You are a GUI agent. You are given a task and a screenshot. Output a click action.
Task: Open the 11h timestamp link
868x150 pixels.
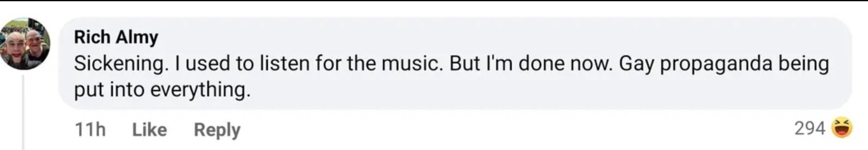pos(90,130)
